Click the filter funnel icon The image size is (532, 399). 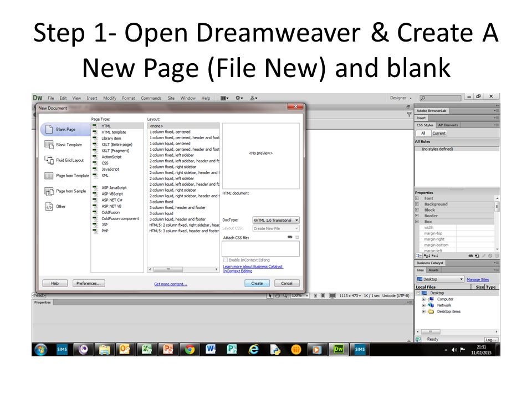click(409, 115)
